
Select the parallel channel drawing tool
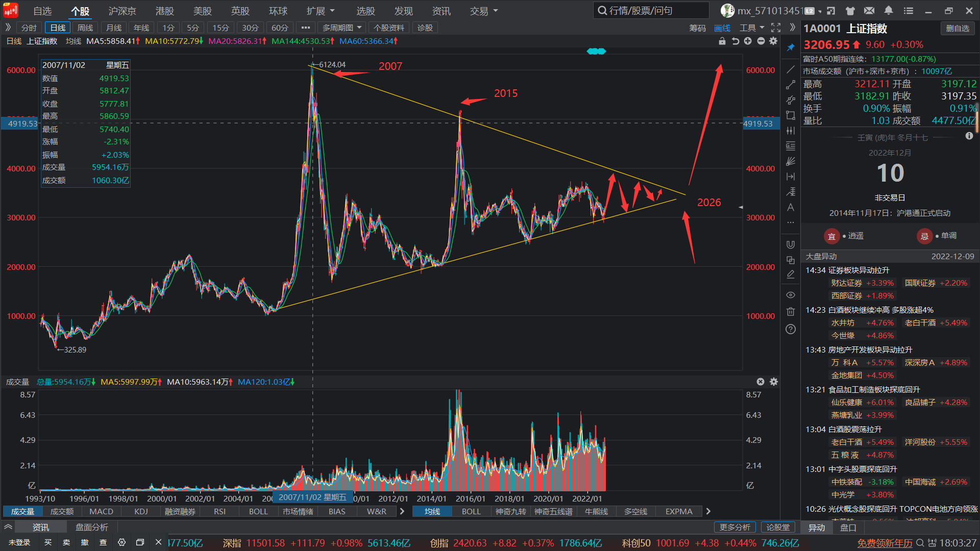click(791, 100)
